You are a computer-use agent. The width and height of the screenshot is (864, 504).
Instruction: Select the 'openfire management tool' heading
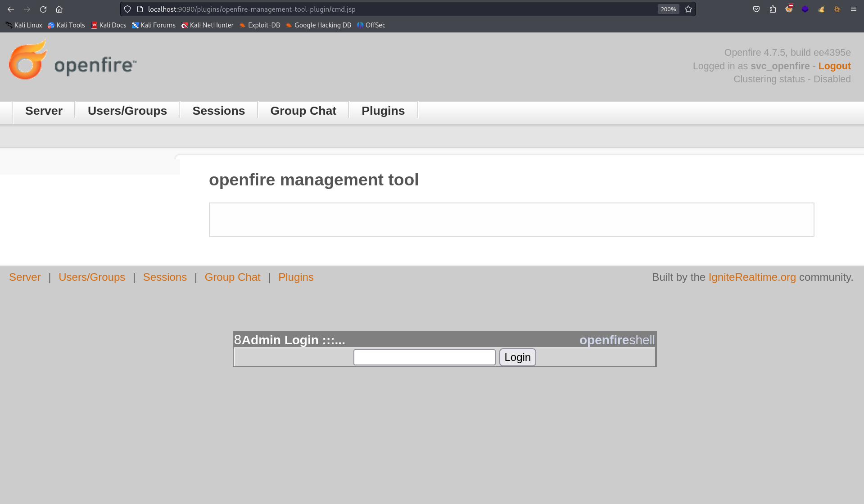(314, 180)
